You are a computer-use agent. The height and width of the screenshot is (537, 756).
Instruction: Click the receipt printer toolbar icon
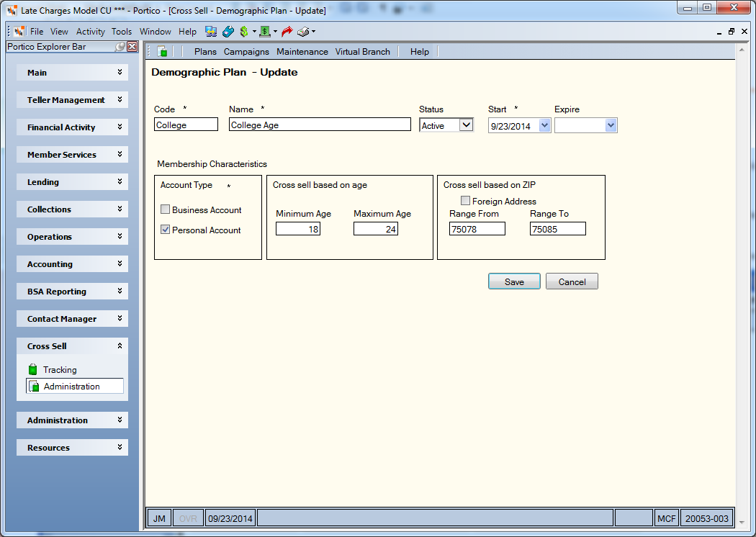pos(303,32)
